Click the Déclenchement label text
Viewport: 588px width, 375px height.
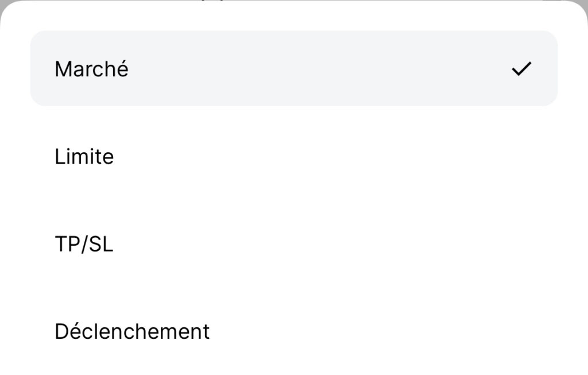click(132, 332)
